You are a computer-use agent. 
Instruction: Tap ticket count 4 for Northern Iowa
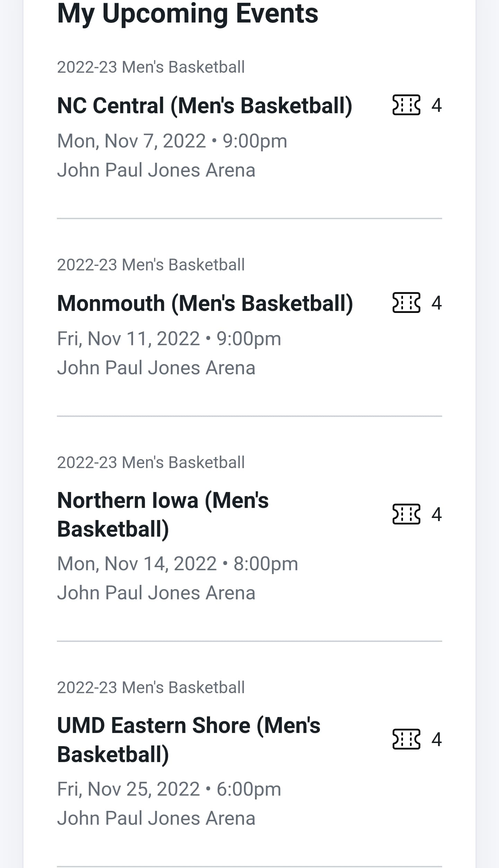tap(437, 514)
